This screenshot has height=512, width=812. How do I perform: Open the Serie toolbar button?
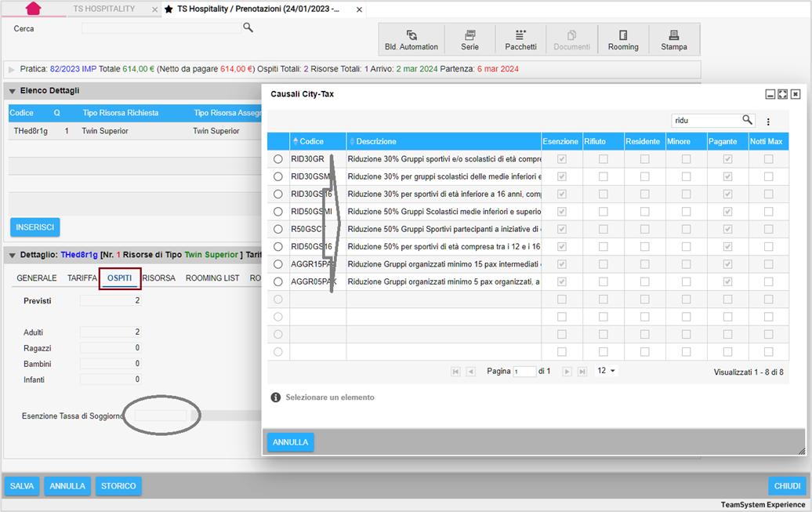coord(469,41)
